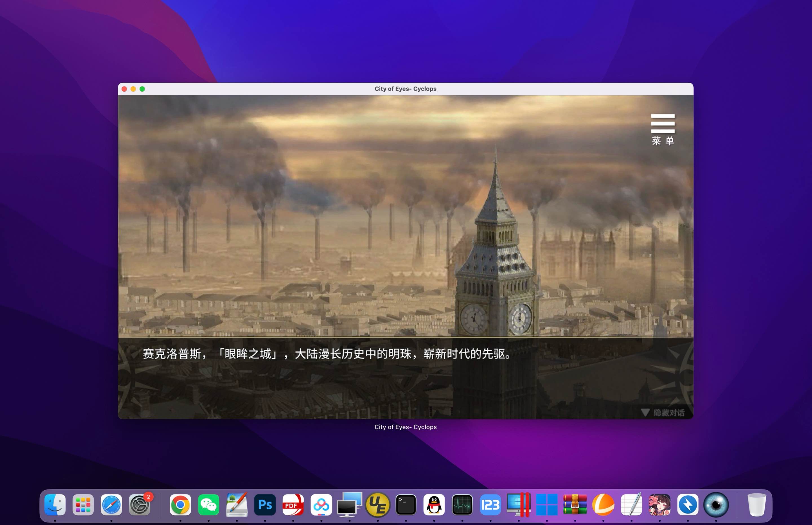The image size is (812, 525).
Task: Launch UltraEdit (UE) from the dock
Action: [x=378, y=504]
